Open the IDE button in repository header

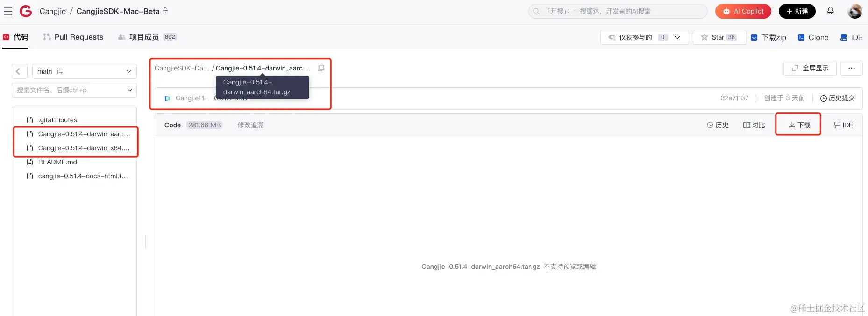coord(852,37)
